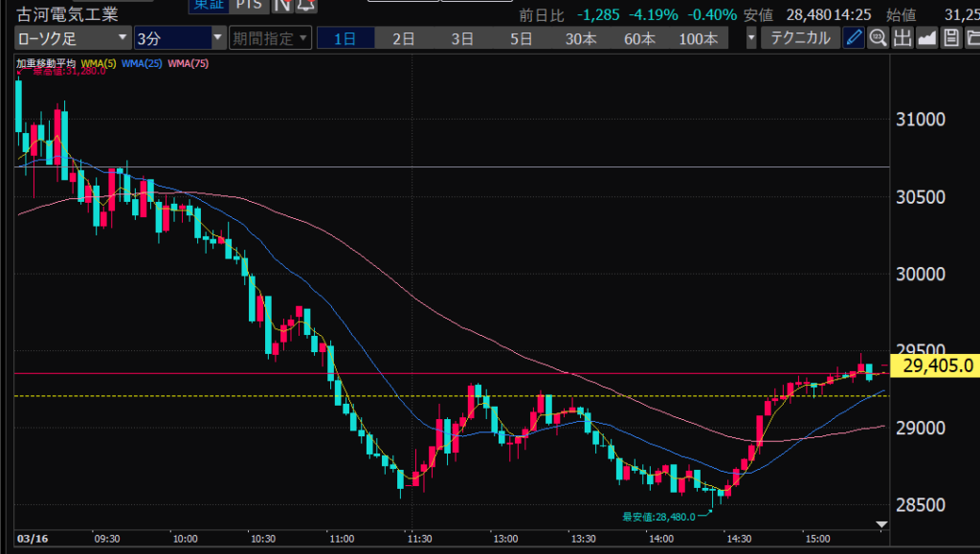Click the area chart icon
This screenshot has width=980, height=554.
click(x=926, y=38)
